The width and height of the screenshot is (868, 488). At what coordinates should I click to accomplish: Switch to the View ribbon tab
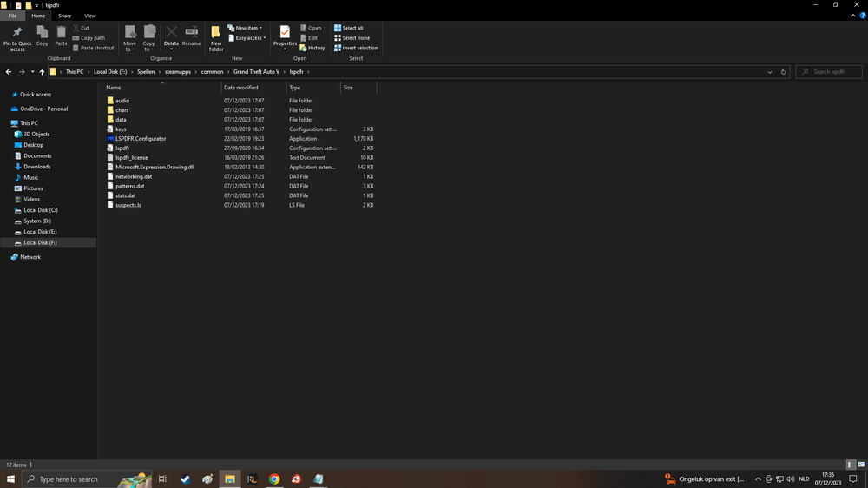click(89, 16)
